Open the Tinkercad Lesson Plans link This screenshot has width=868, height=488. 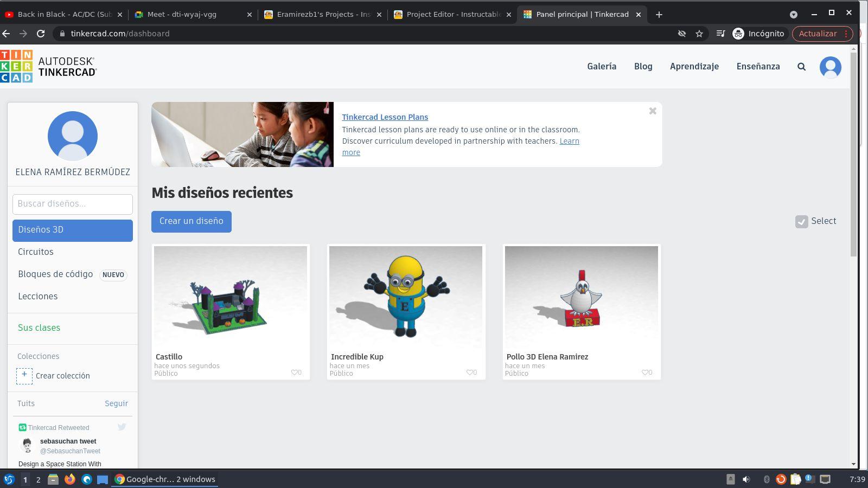coord(385,117)
